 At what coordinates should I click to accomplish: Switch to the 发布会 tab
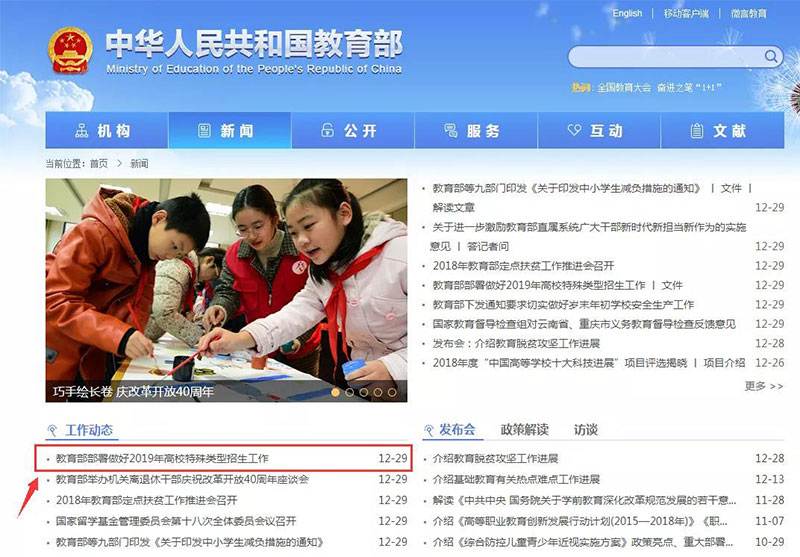tap(457, 429)
